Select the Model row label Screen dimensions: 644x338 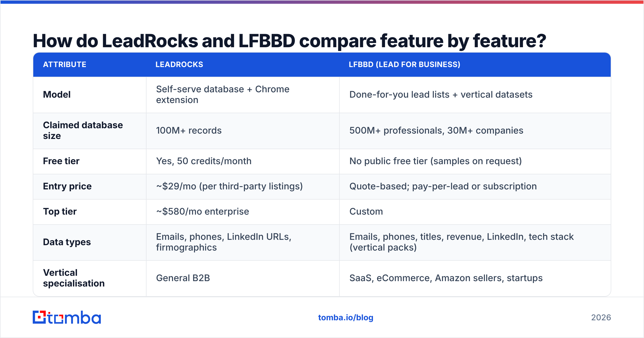pos(57,94)
